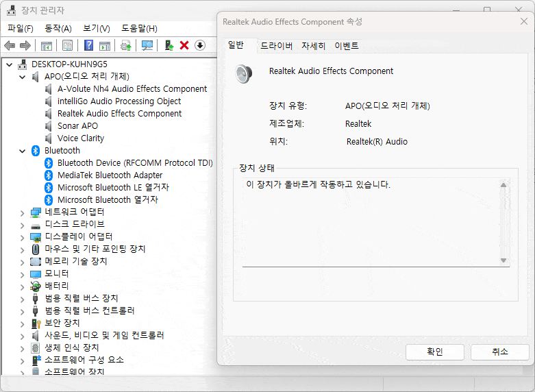Click the show/hide console tree icon
The height and width of the screenshot is (392, 535).
click(x=47, y=45)
